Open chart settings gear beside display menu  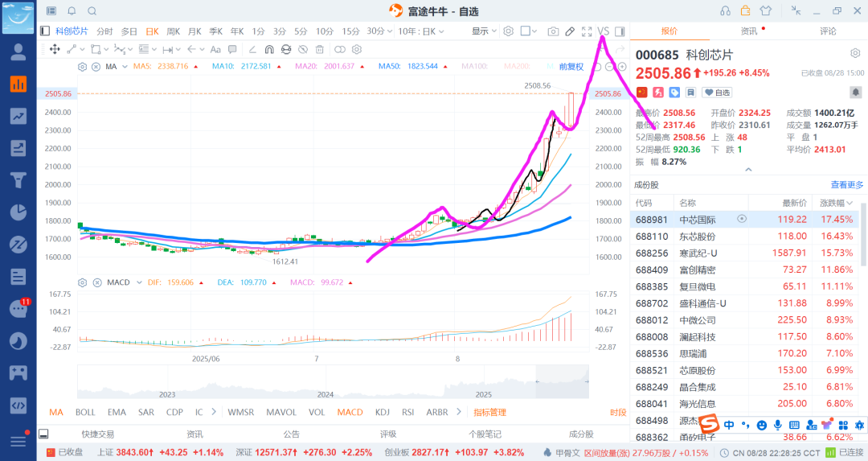coord(508,31)
